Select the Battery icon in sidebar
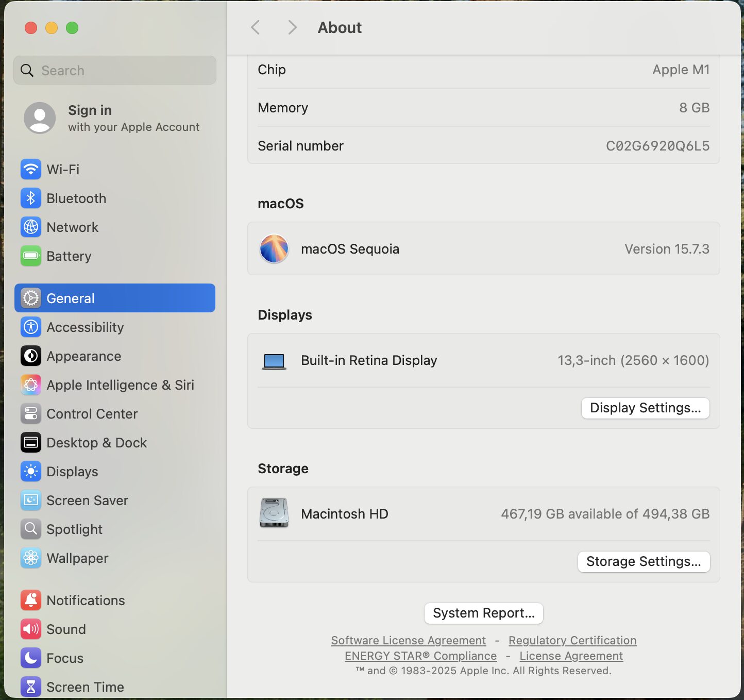The image size is (744, 700). 31,256
